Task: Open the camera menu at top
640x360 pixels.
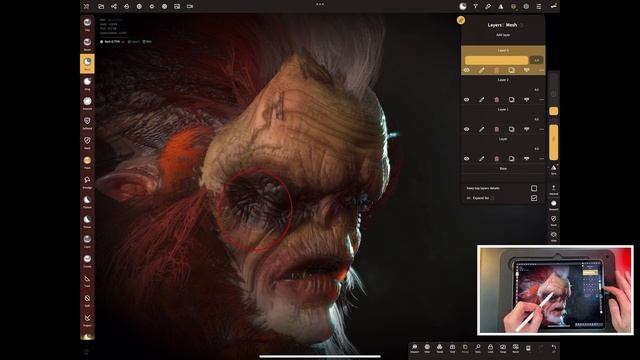Action: point(190,6)
